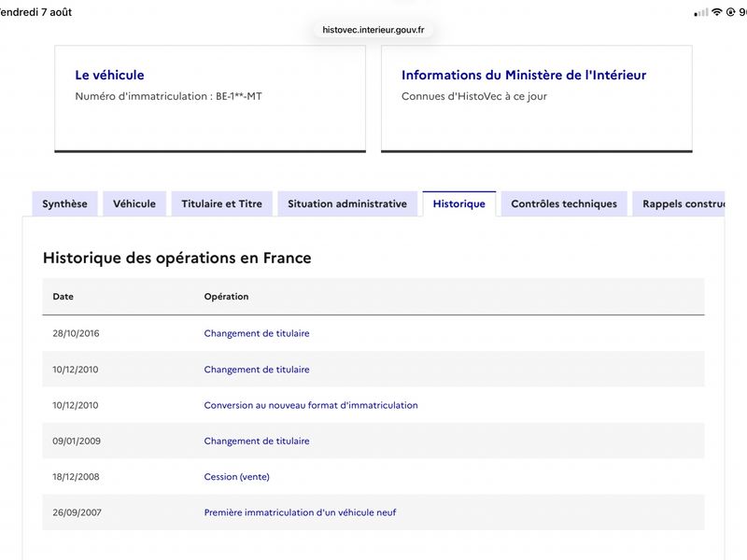
Task: Tap the Wi-Fi status icon
Action: tap(716, 12)
